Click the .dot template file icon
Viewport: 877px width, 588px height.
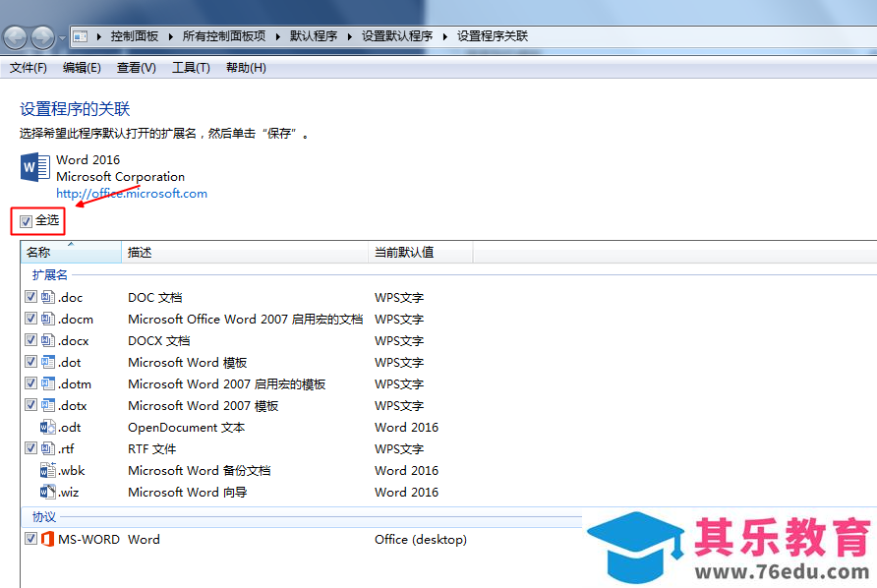coord(48,362)
